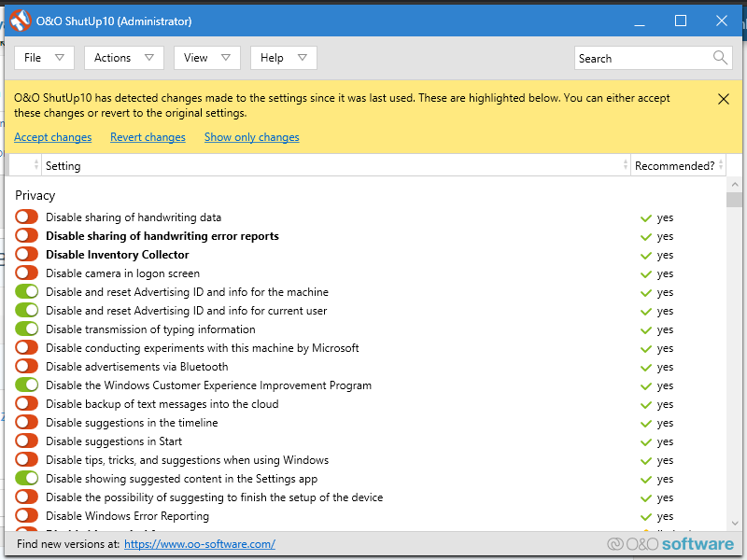
Task: Click the search magnifier icon
Action: [720, 58]
